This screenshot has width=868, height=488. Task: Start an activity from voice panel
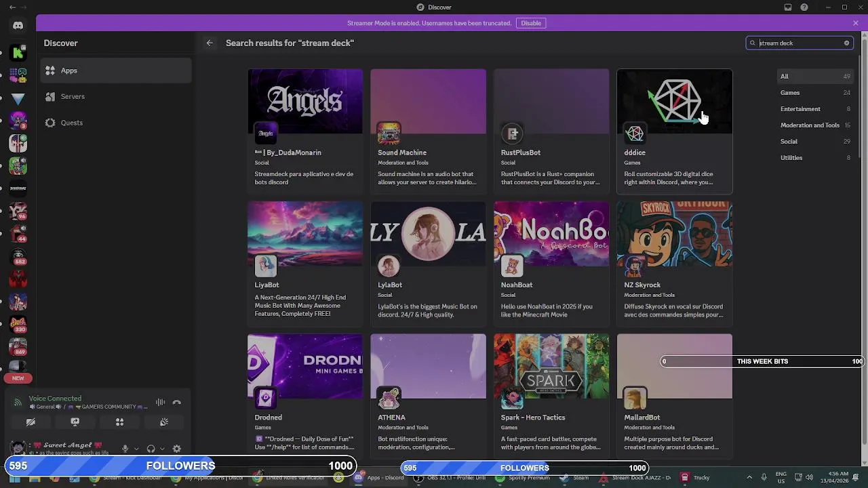(119, 422)
